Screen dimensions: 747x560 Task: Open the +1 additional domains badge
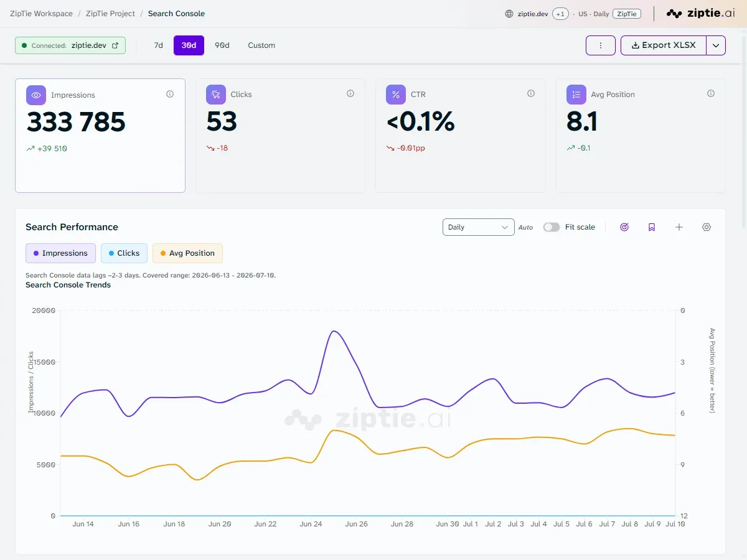tap(560, 14)
